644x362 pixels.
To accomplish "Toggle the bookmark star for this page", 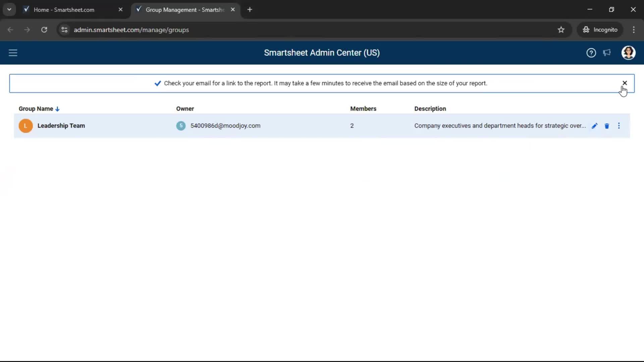I will 561,30.
